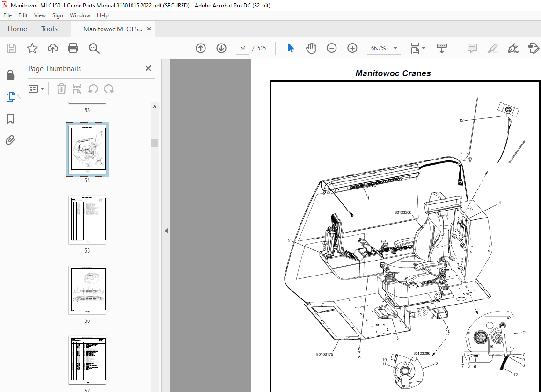Click the total pages count 515
Viewport: 541px width, 392px height.
coord(262,48)
